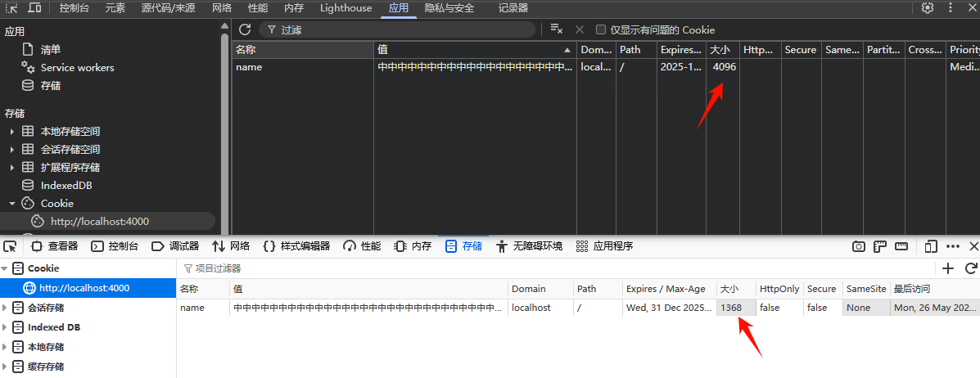Sort by the 大小 column header in Chrome
Image resolution: width=980 pixels, height=378 pixels.
pyautogui.click(x=723, y=50)
